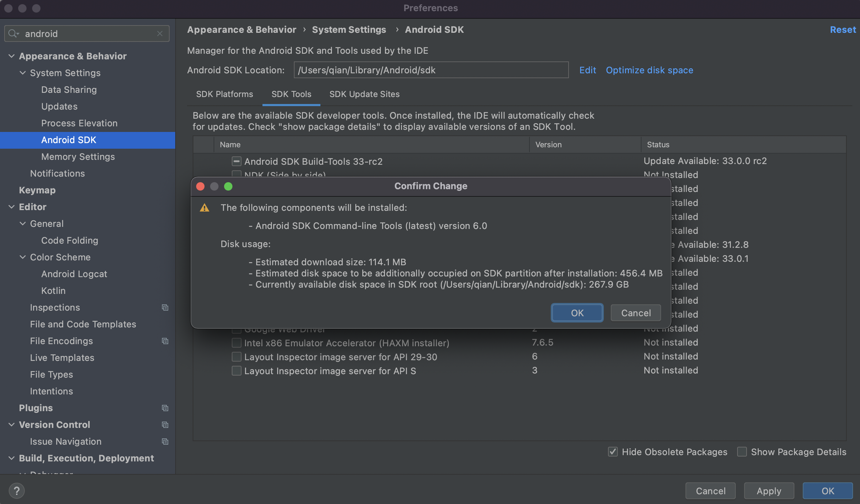Check Layout Inspector image server for API 29-30
The width and height of the screenshot is (860, 504).
coord(236,357)
